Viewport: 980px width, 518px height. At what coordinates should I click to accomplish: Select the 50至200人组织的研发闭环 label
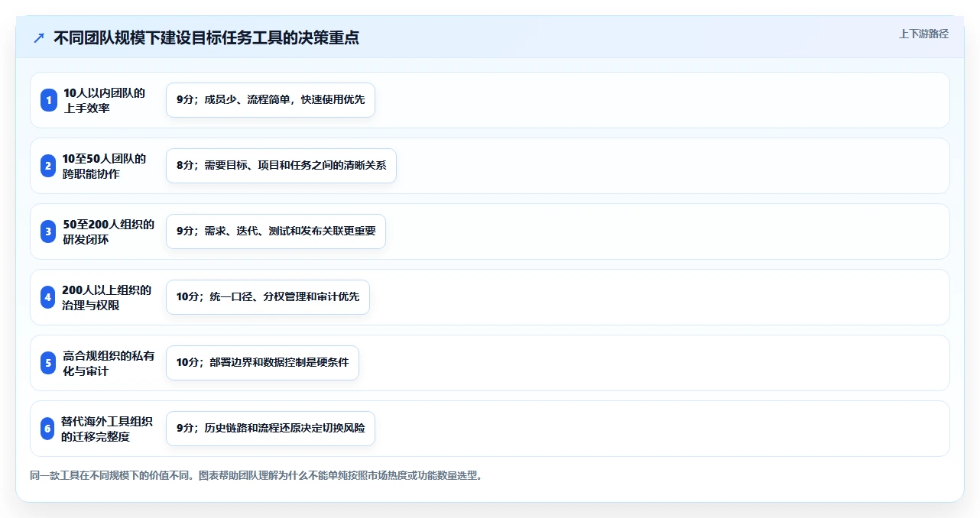[x=109, y=231]
